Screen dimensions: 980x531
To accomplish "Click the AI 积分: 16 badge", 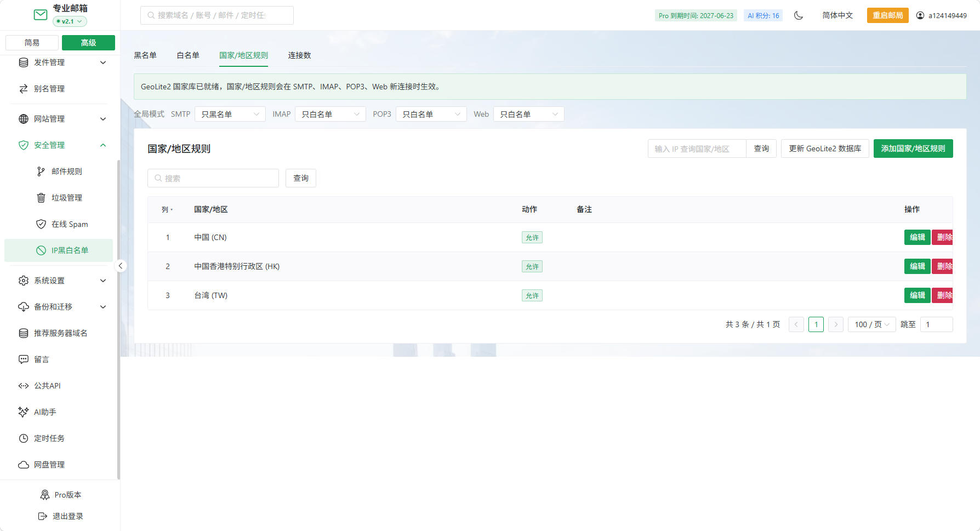I will point(764,15).
